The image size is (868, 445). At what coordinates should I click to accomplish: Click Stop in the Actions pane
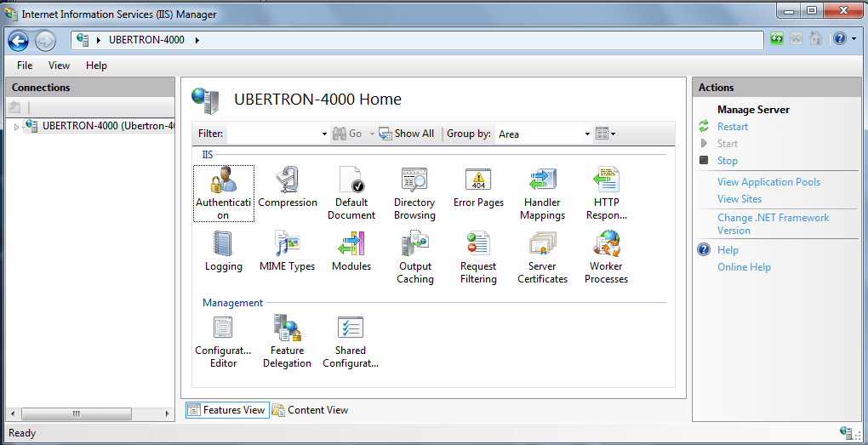[x=727, y=161]
